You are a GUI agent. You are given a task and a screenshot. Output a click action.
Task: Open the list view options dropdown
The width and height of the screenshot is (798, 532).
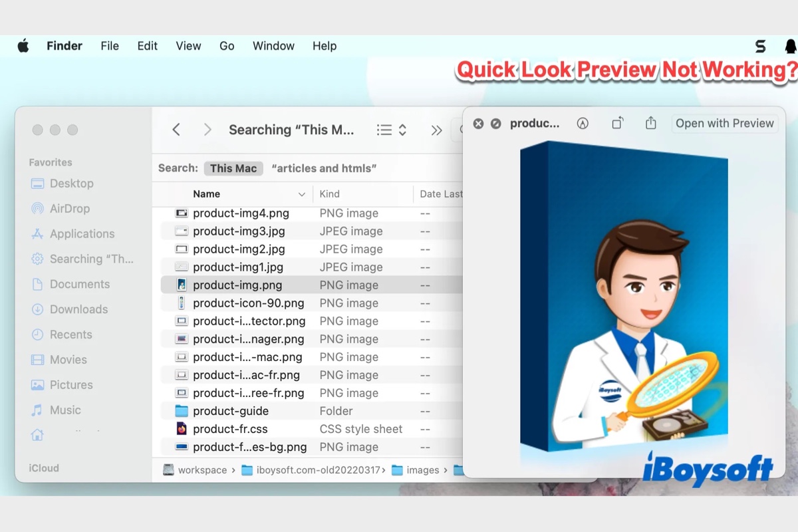(392, 130)
